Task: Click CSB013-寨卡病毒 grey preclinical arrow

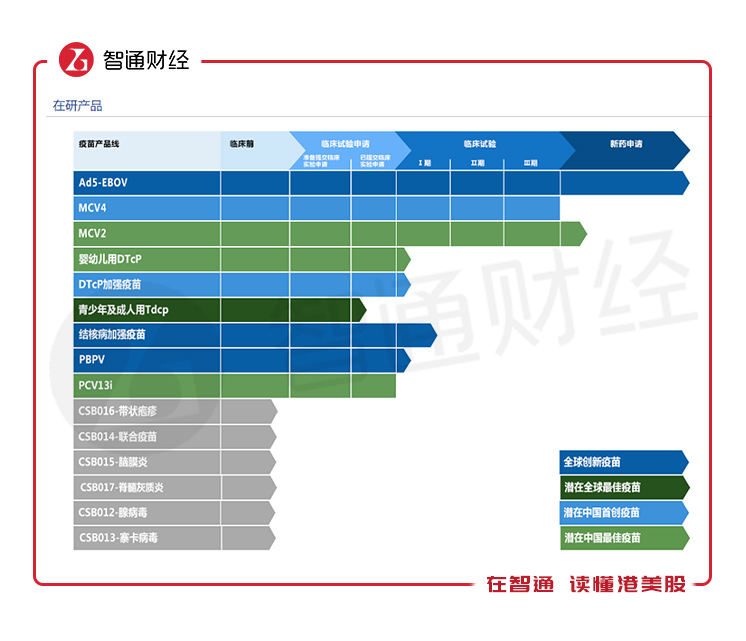Action: (249, 538)
